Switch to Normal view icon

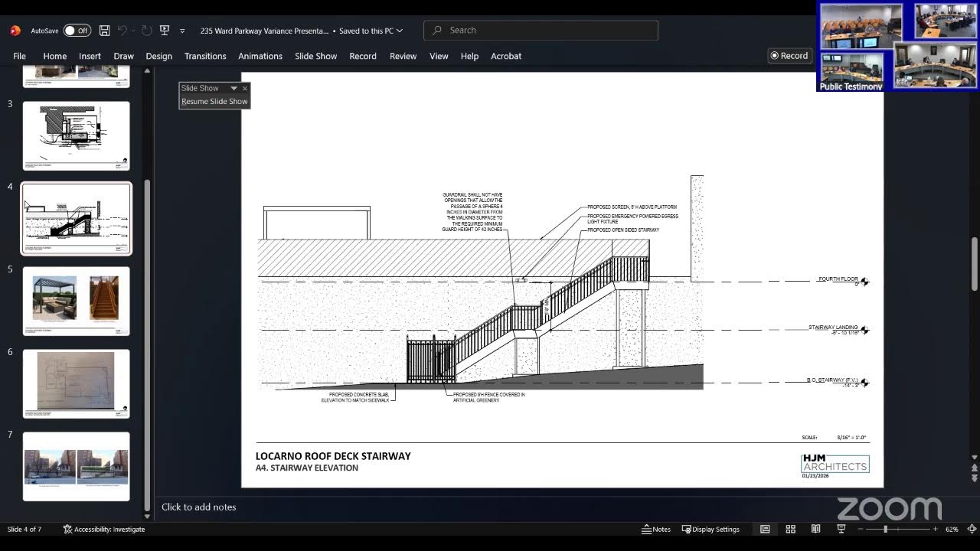[765, 530]
